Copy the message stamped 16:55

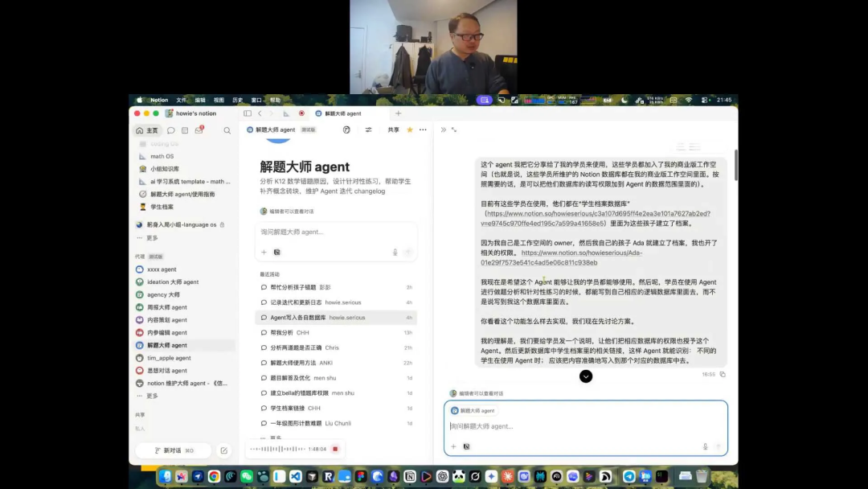point(723,374)
